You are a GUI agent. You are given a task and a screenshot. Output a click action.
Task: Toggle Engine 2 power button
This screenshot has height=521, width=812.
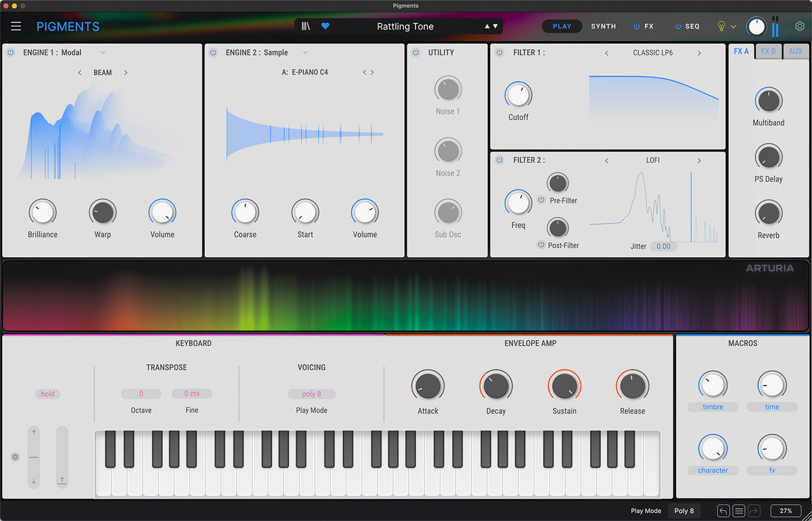click(x=213, y=52)
